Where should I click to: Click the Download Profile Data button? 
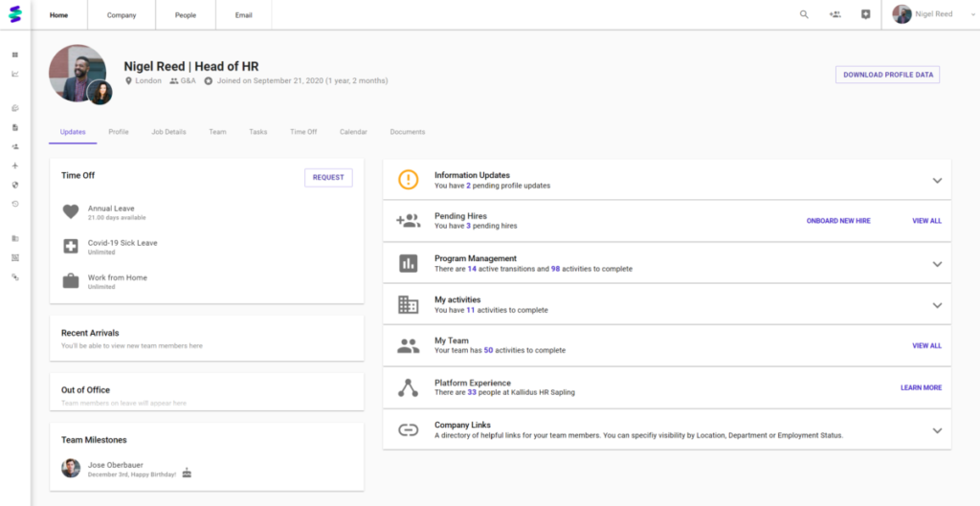pyautogui.click(x=887, y=75)
